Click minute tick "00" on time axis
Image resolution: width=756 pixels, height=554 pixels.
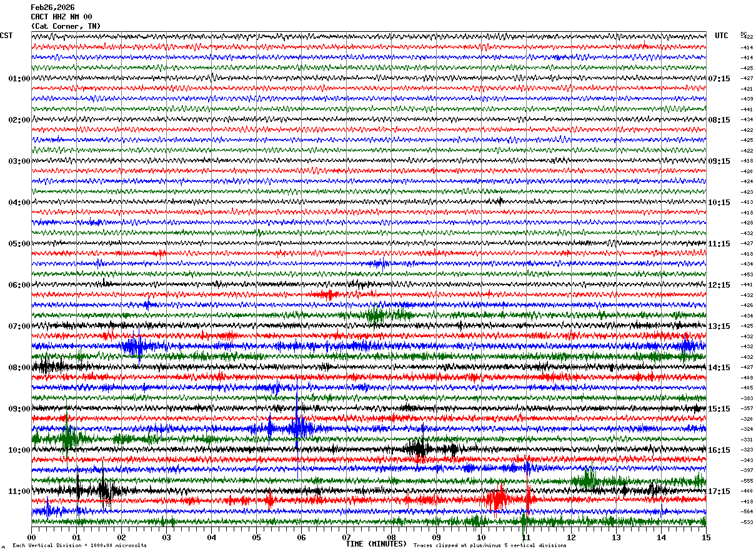(31, 537)
